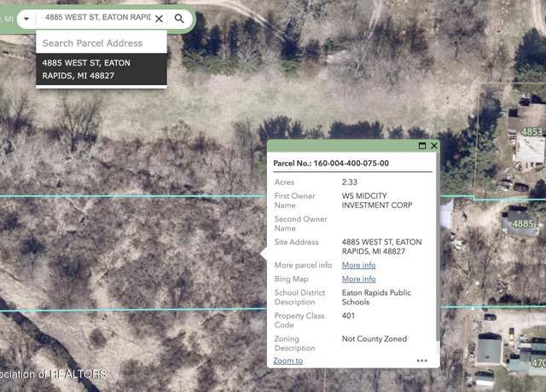Open the popup's three-dot actions menu
The width and height of the screenshot is (546, 392).
click(x=421, y=360)
